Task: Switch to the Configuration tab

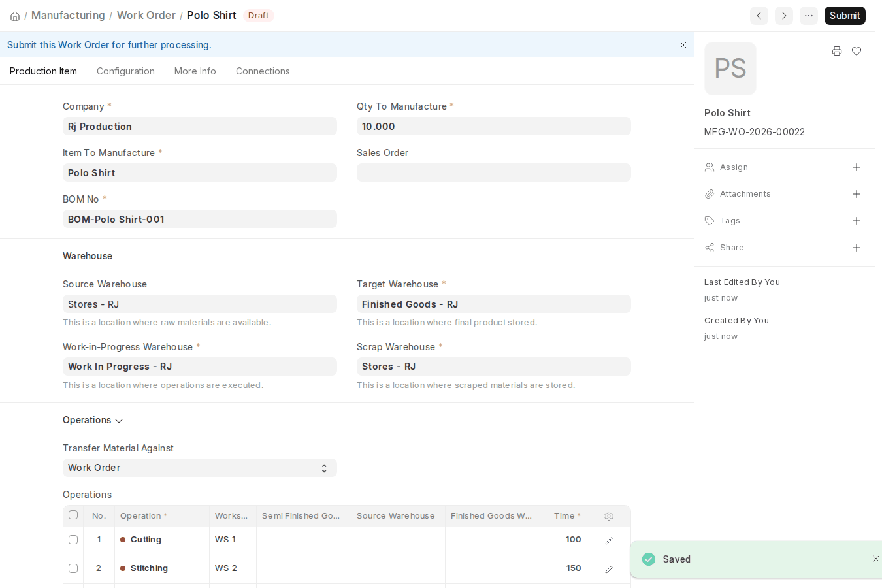Action: pyautogui.click(x=125, y=71)
